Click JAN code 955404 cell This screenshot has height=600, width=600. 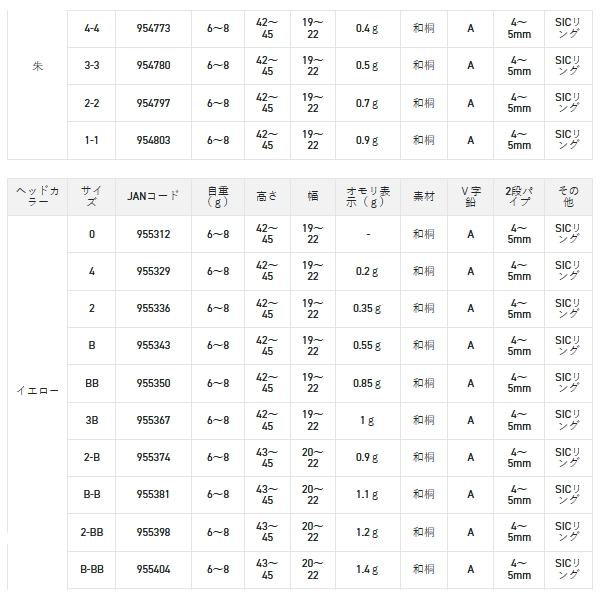click(x=153, y=569)
